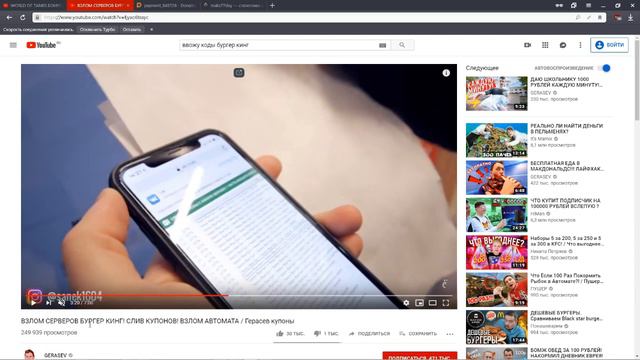Open the browser downloads arrow icon
This screenshot has height=360, width=640.
[x=631, y=18]
